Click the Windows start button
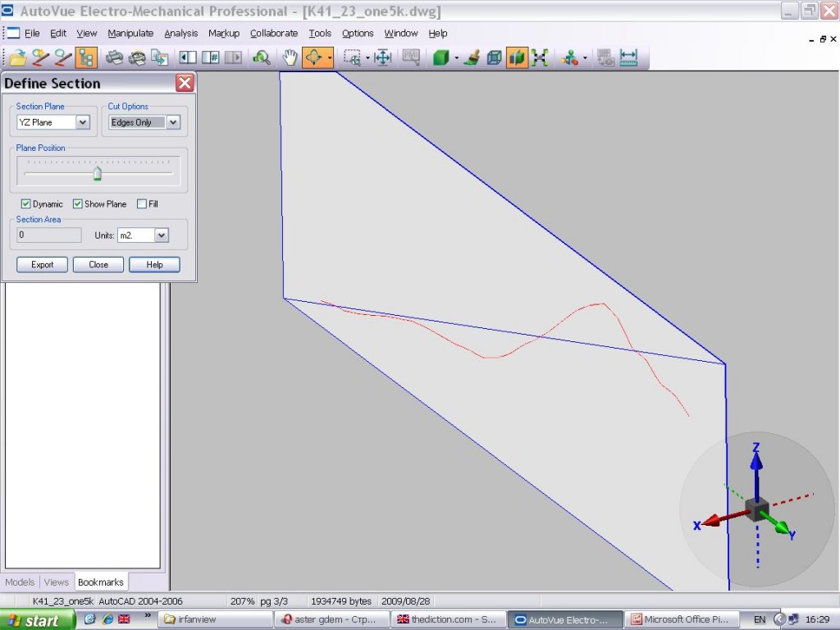 tap(31, 620)
